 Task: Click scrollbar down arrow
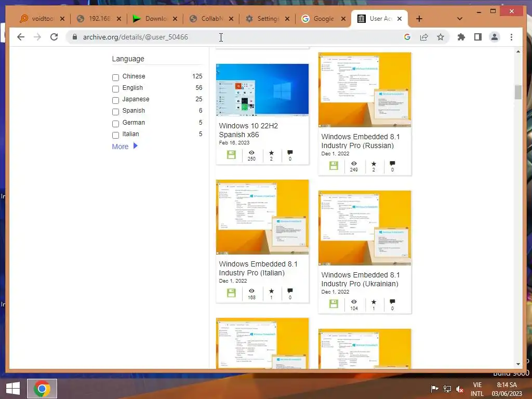click(518, 364)
